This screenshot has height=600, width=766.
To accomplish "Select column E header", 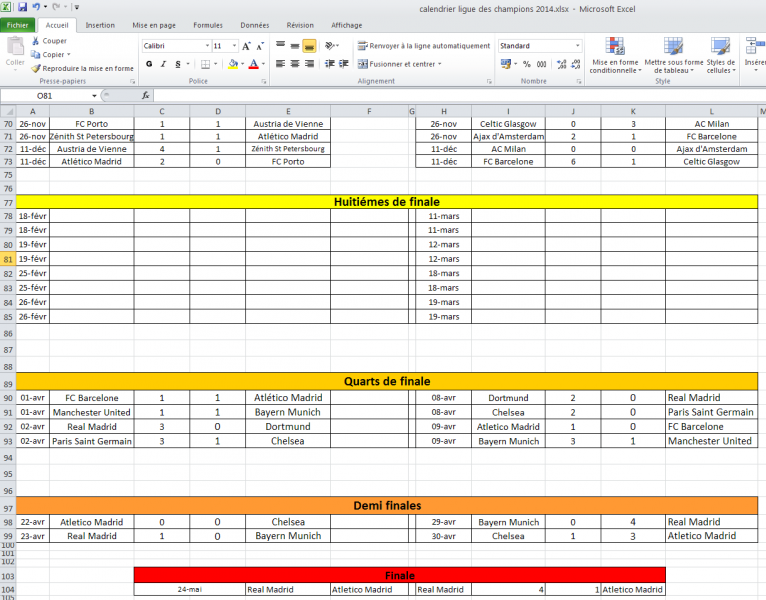I will click(x=288, y=112).
